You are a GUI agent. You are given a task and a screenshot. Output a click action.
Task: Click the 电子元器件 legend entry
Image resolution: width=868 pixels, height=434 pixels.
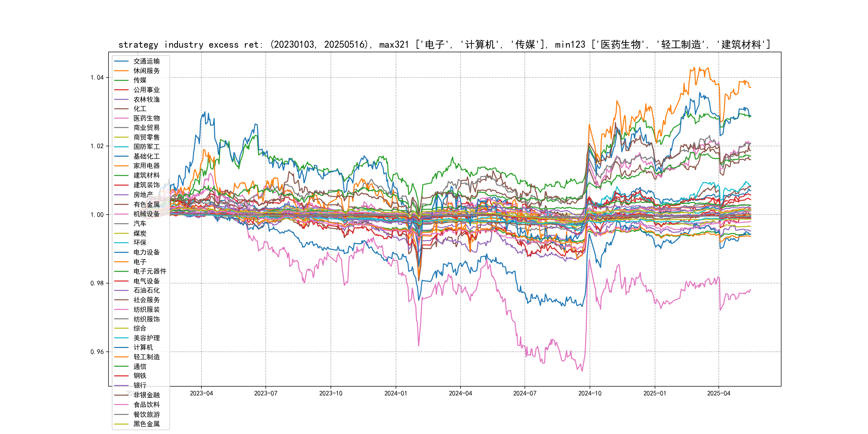pos(149,271)
